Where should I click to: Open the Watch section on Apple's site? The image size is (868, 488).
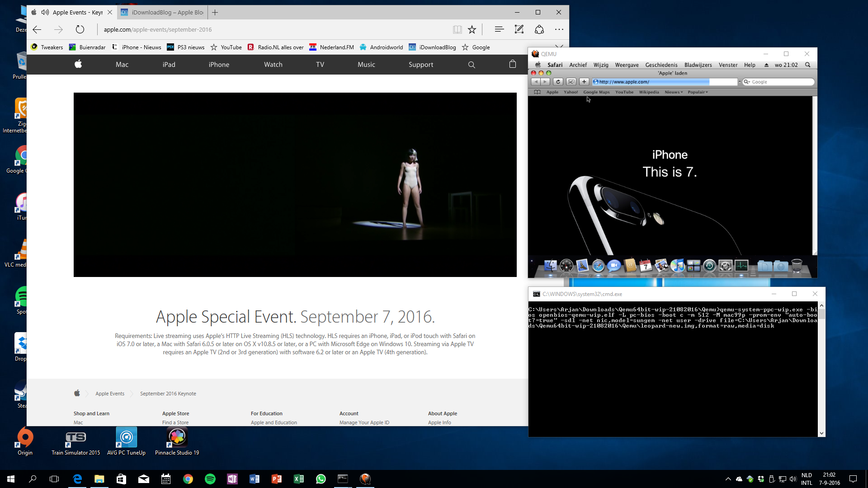point(273,65)
